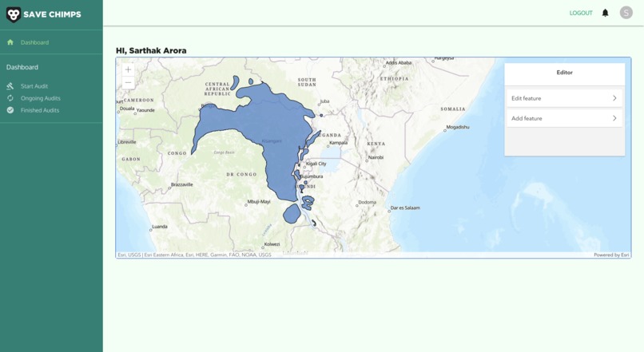Zoom in the map with plus button
The image size is (644, 352).
[128, 69]
